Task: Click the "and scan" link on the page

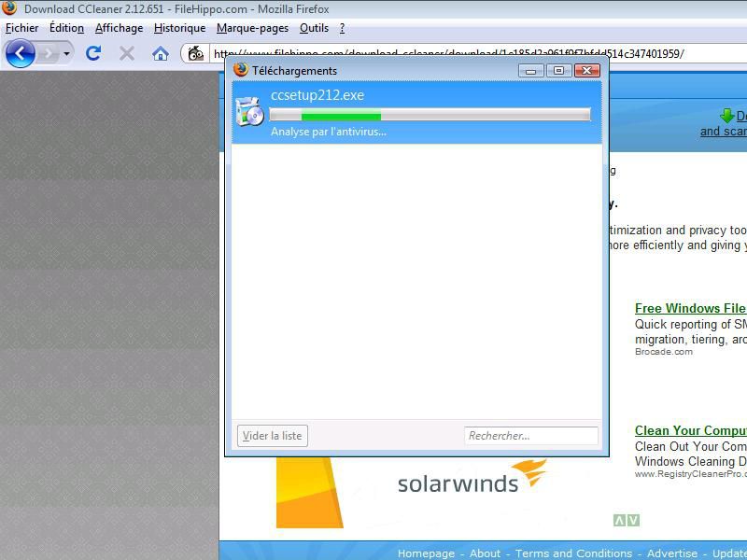Action: click(x=724, y=132)
